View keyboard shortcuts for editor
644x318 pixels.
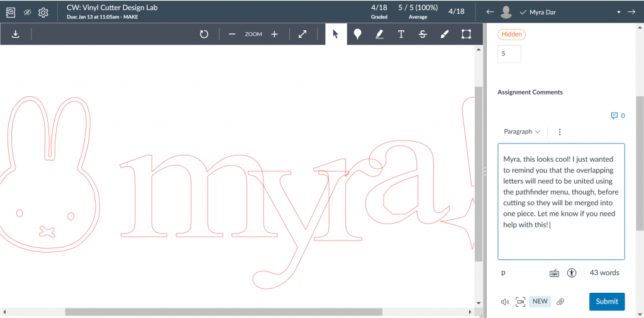tap(554, 273)
